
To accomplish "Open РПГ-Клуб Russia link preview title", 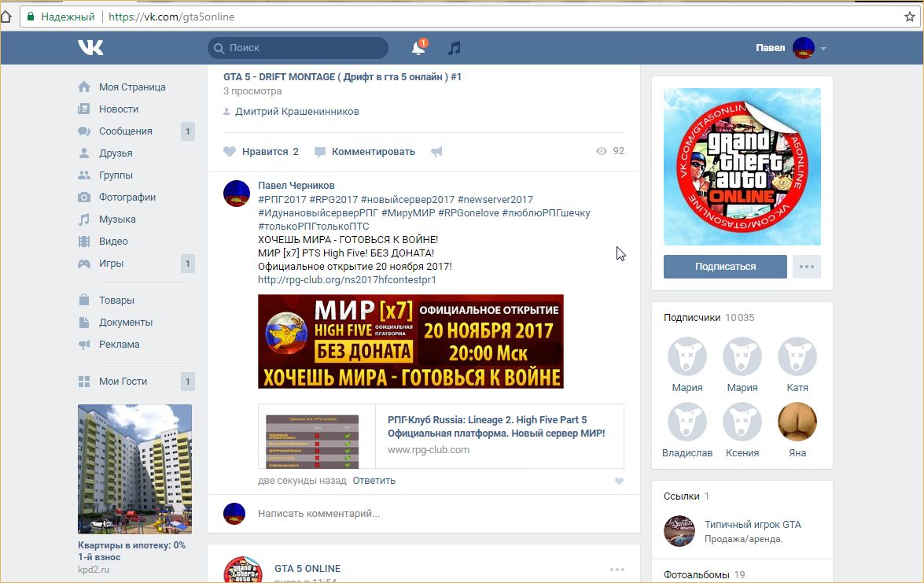I will pyautogui.click(x=496, y=426).
